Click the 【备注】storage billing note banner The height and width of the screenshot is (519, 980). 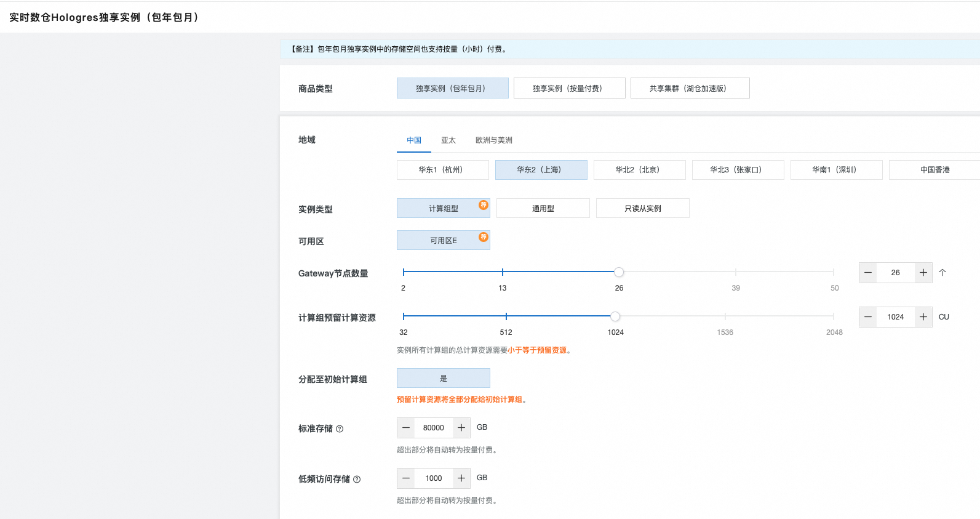pos(630,49)
